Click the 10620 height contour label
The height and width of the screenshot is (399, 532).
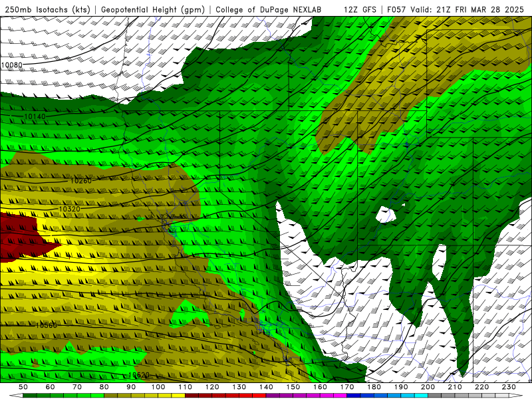click(139, 375)
